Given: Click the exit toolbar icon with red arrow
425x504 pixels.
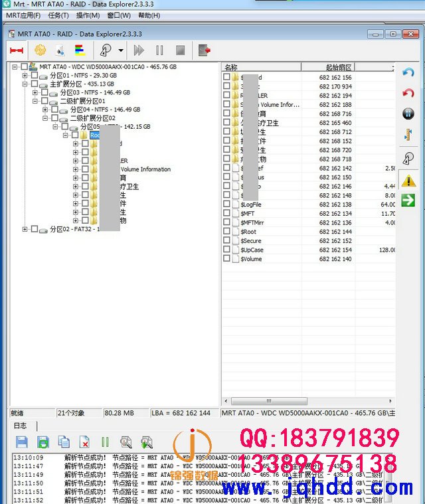Looking at the screenshot, I should (x=205, y=50).
